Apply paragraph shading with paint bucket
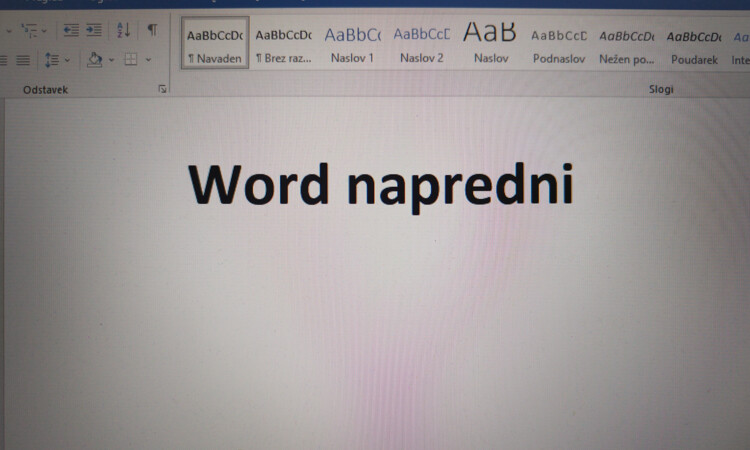This screenshot has width=750, height=450. click(95, 60)
